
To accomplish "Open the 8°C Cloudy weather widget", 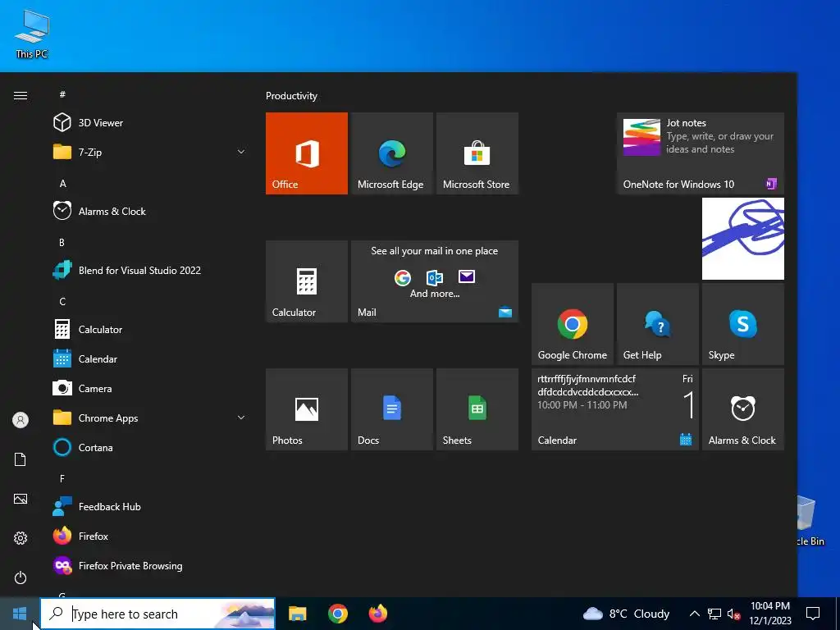I will pos(626,614).
